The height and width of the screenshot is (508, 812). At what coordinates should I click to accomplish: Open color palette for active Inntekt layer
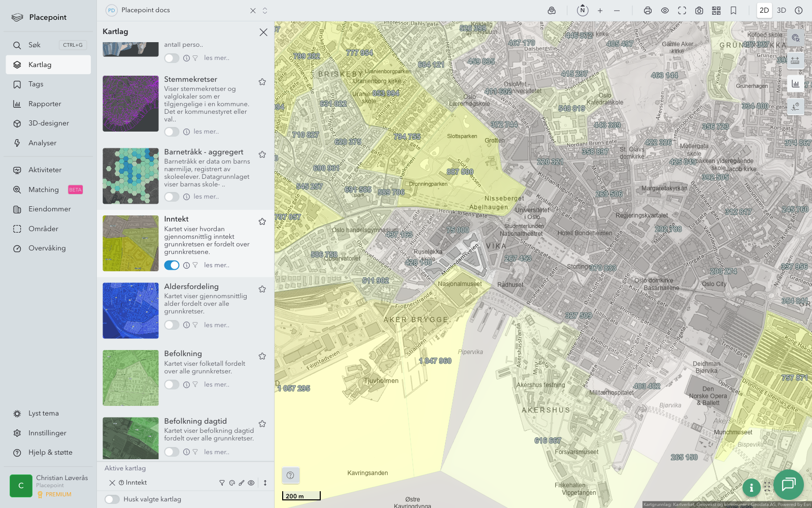[x=232, y=483]
